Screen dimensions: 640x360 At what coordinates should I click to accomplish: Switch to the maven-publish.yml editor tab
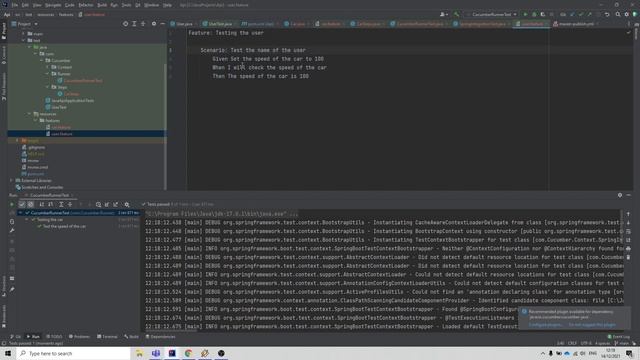tap(576, 24)
